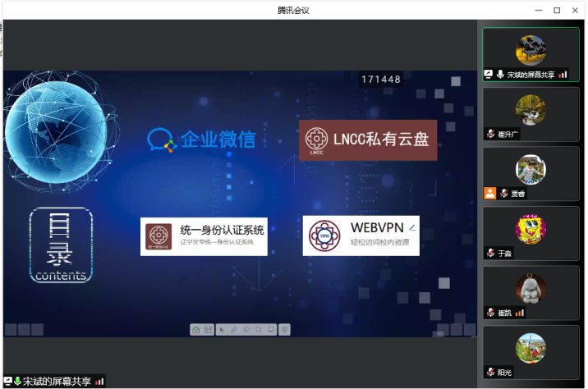The image size is (588, 389).
Task: Select the arrow pointer tool in slide toolbar
Action: point(222,330)
